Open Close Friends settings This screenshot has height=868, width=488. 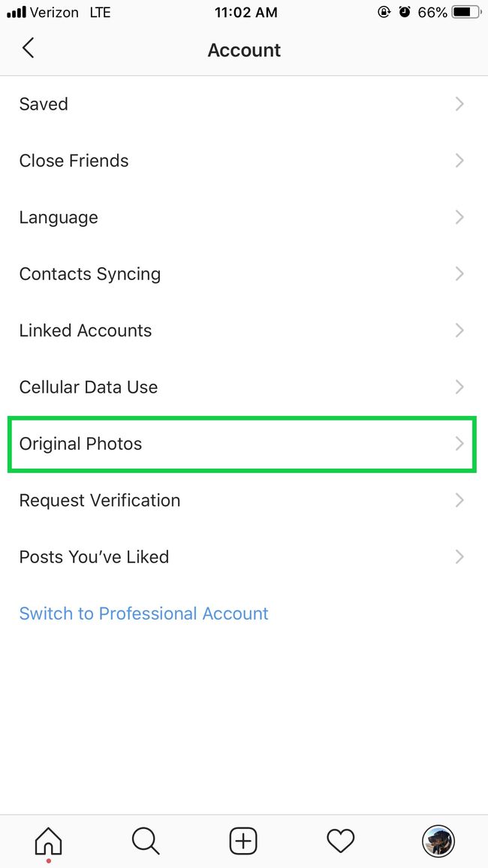pos(74,160)
